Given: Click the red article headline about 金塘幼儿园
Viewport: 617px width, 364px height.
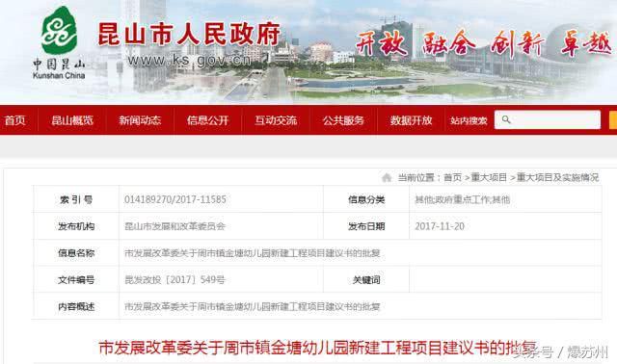Looking at the screenshot, I should (x=317, y=348).
